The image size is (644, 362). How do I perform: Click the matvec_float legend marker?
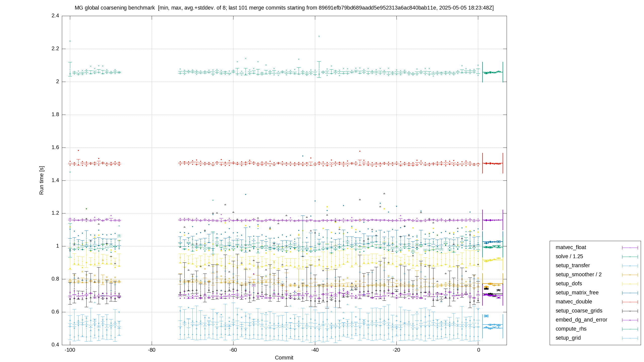[630, 248]
